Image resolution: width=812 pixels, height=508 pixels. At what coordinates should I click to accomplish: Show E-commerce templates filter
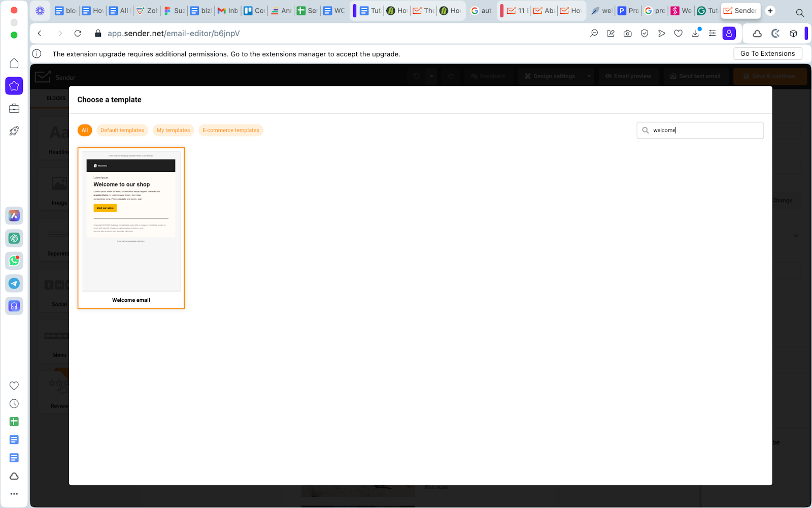[x=230, y=131]
